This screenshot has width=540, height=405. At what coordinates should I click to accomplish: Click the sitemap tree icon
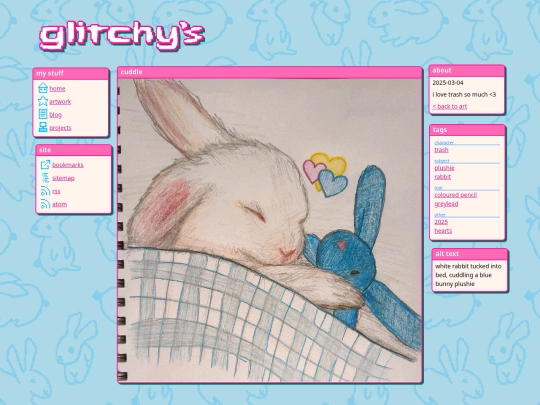(45, 178)
